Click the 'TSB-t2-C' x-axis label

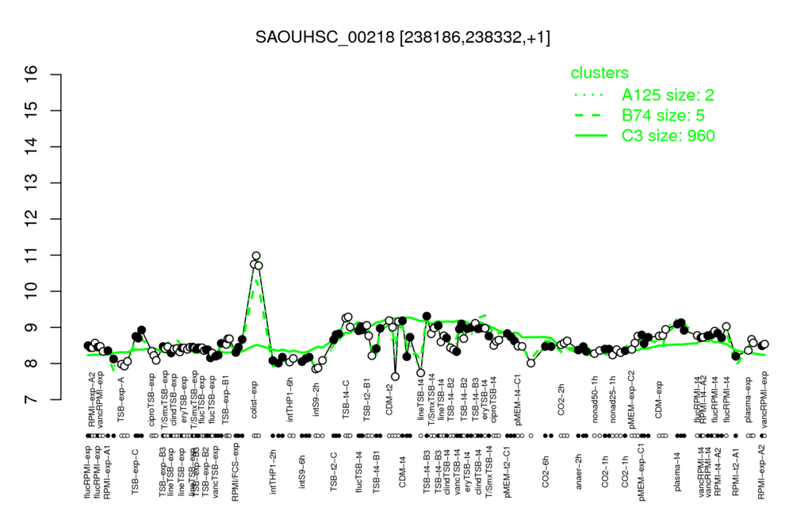(334, 471)
